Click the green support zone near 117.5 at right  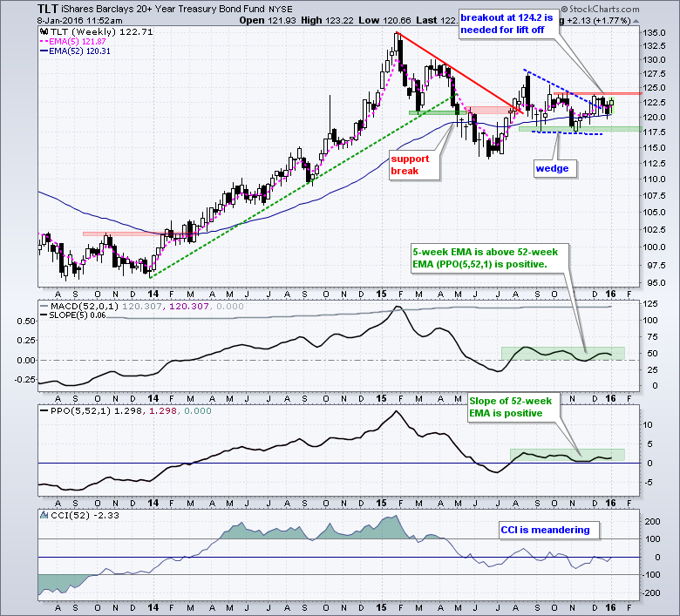click(581, 129)
